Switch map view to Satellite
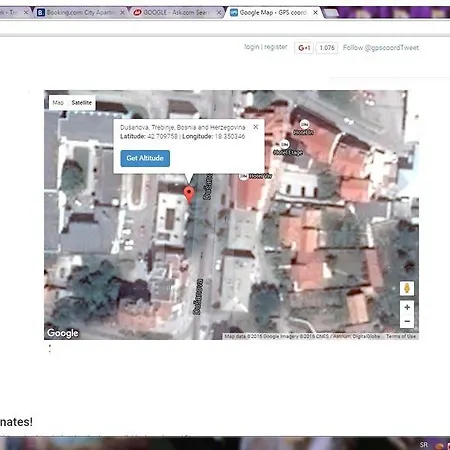This screenshot has width=450, height=450. pos(82,103)
